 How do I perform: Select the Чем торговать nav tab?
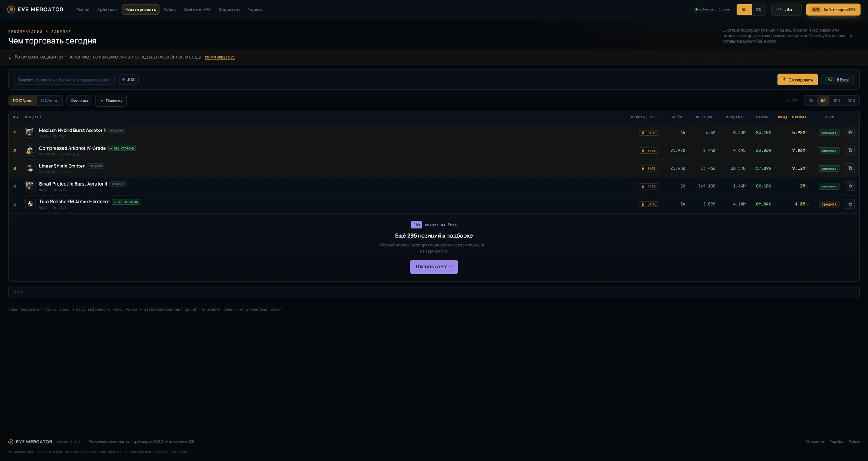point(141,10)
